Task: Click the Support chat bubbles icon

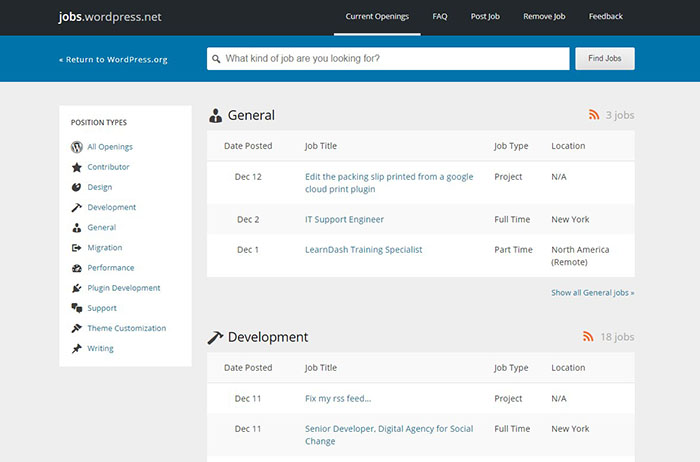Action: [x=77, y=308]
